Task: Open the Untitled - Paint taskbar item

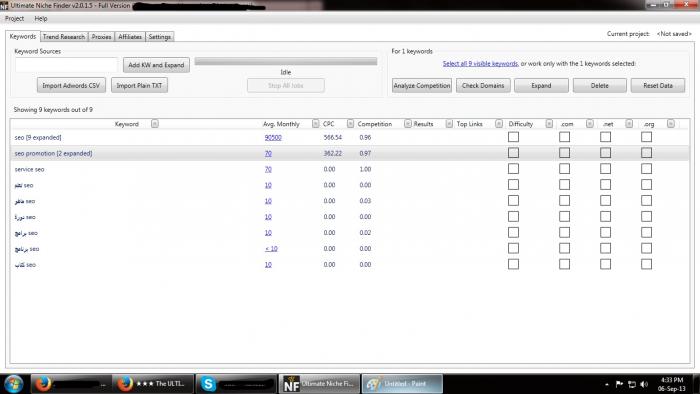Action: [x=402, y=384]
